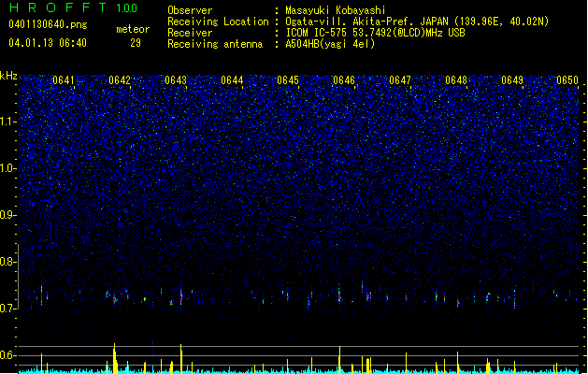Screen dimensions: 588x374
Task: Select the A504HB(yagi 4el) antenna text
Action: (x=330, y=44)
